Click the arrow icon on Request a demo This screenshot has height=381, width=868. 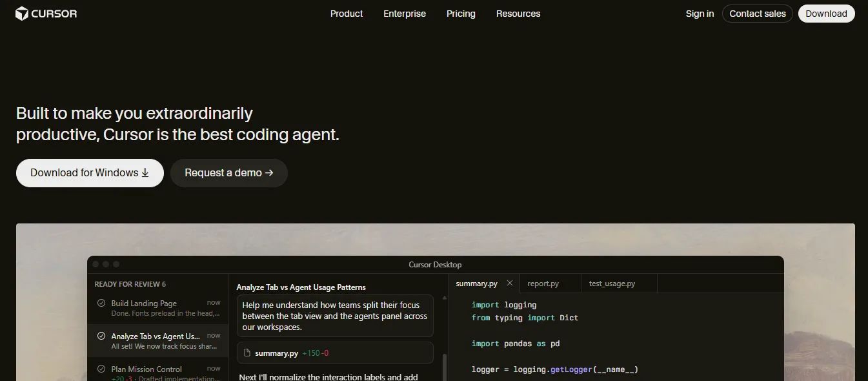pos(269,172)
